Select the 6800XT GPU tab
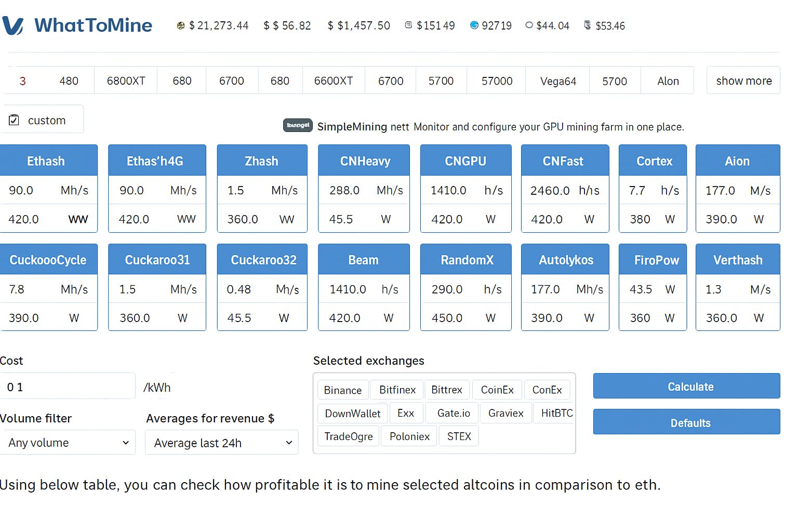This screenshot has height=532, width=798. click(126, 81)
